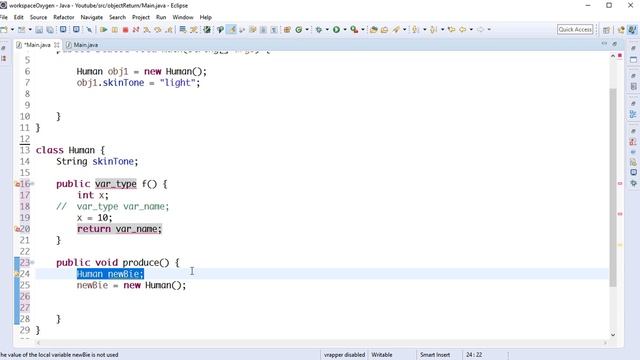Click the Skip All Breakpoints toggle icon
This screenshot has width=640, height=360.
(89, 29)
